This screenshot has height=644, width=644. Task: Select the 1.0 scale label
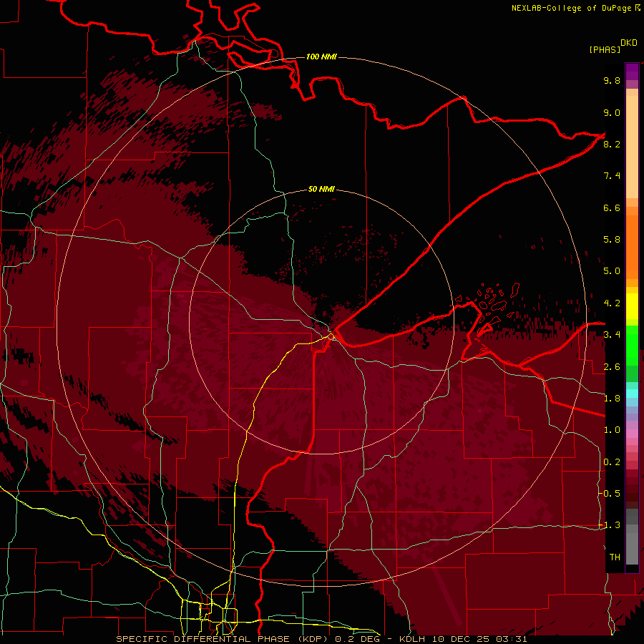point(612,430)
